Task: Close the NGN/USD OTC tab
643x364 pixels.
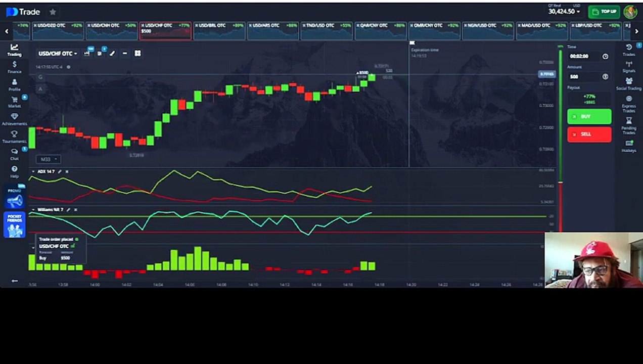Action: point(466,25)
